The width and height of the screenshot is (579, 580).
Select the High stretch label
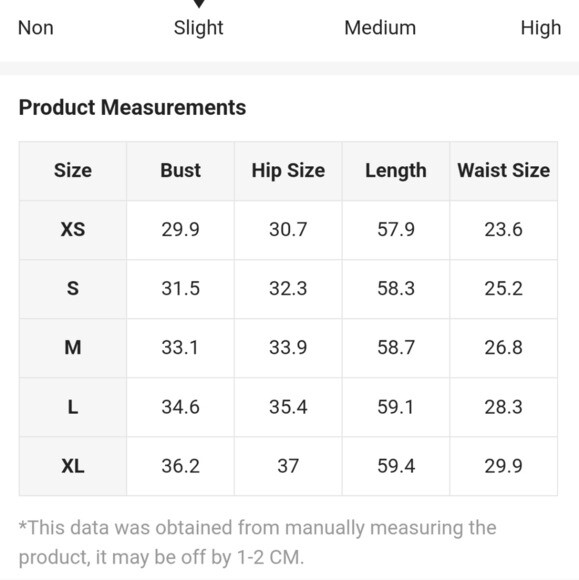pyautogui.click(x=541, y=28)
